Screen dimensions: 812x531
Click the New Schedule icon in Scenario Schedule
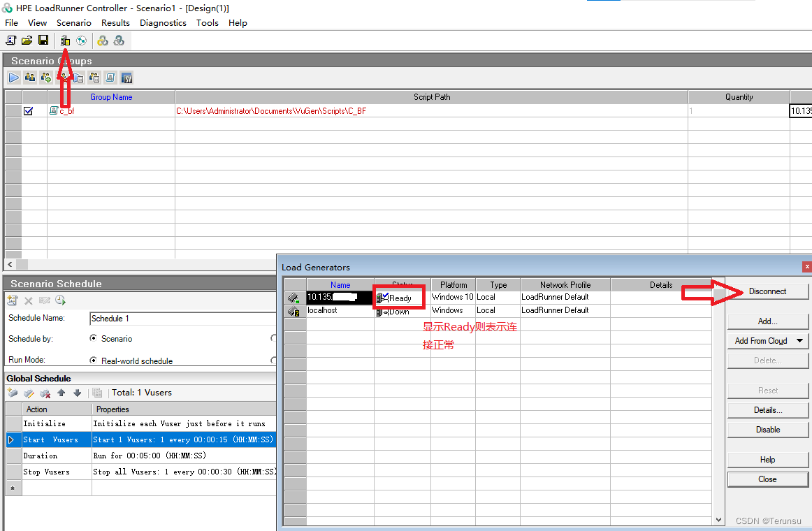13,300
